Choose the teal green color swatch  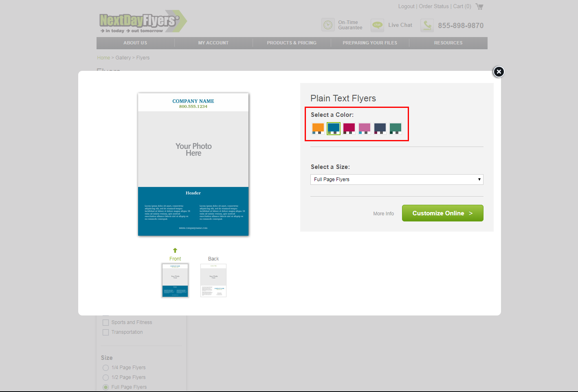coord(396,128)
